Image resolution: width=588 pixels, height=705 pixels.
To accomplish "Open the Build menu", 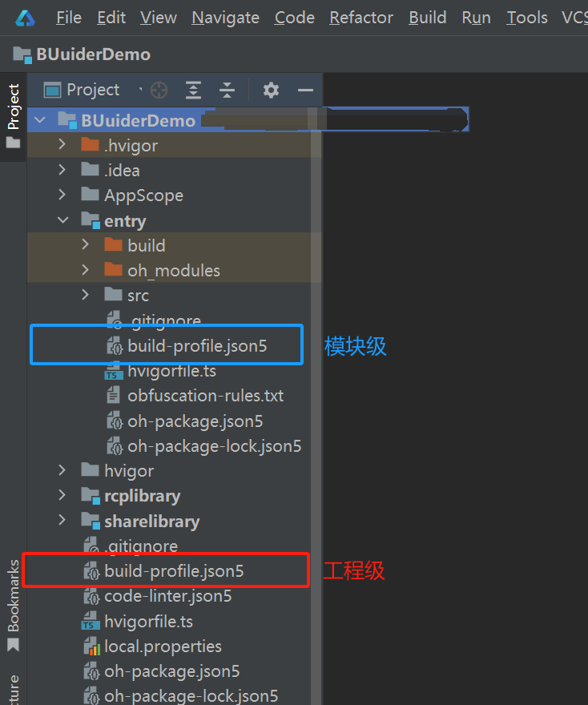I will click(427, 17).
